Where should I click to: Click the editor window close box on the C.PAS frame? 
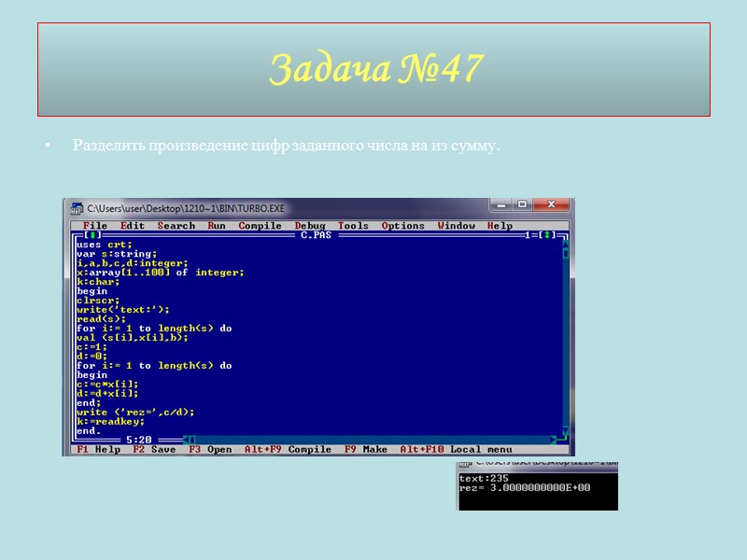[x=92, y=235]
